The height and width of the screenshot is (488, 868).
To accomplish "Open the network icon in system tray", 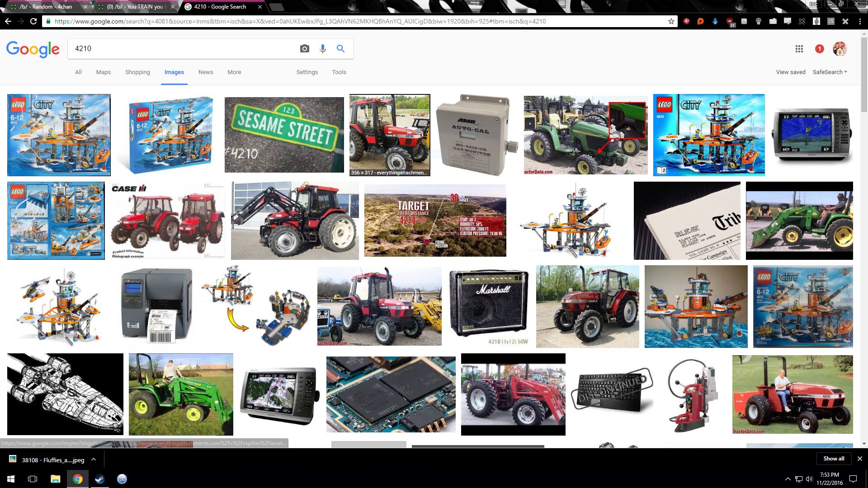I will (x=798, y=479).
